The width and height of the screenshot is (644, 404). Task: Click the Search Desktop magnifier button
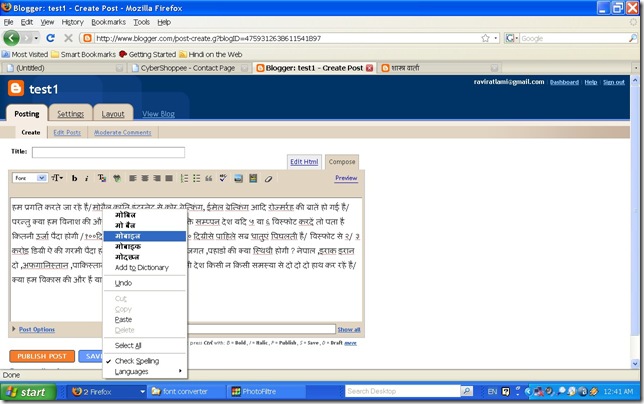467,391
